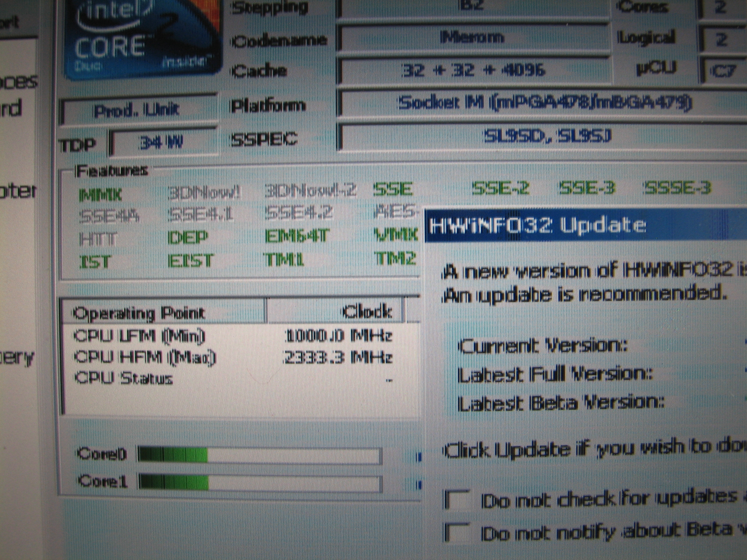Click the Core0 usage bar
The width and height of the screenshot is (747, 560).
[x=259, y=455]
